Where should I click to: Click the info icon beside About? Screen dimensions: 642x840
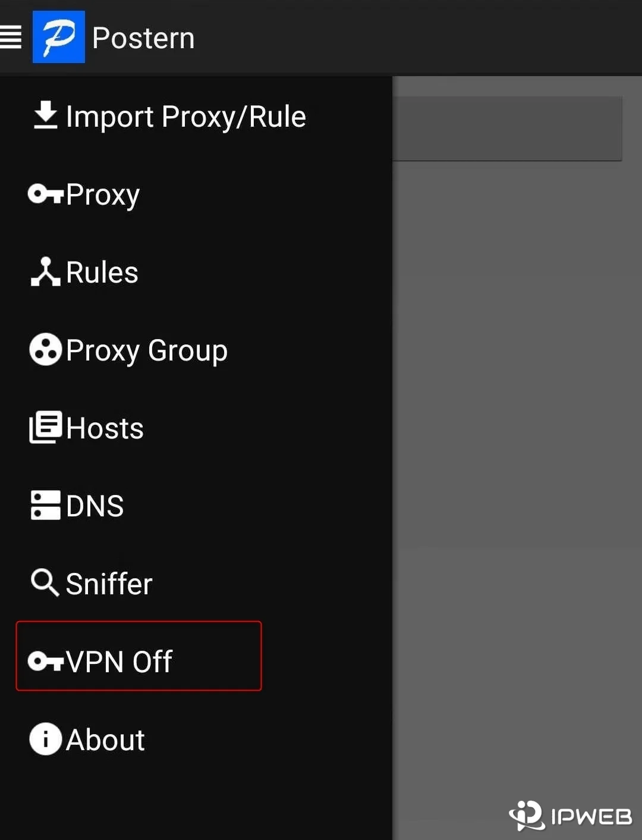click(45, 739)
